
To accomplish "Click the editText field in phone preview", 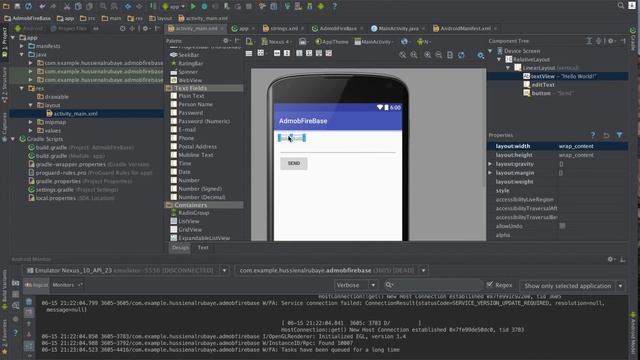I will coord(338,148).
